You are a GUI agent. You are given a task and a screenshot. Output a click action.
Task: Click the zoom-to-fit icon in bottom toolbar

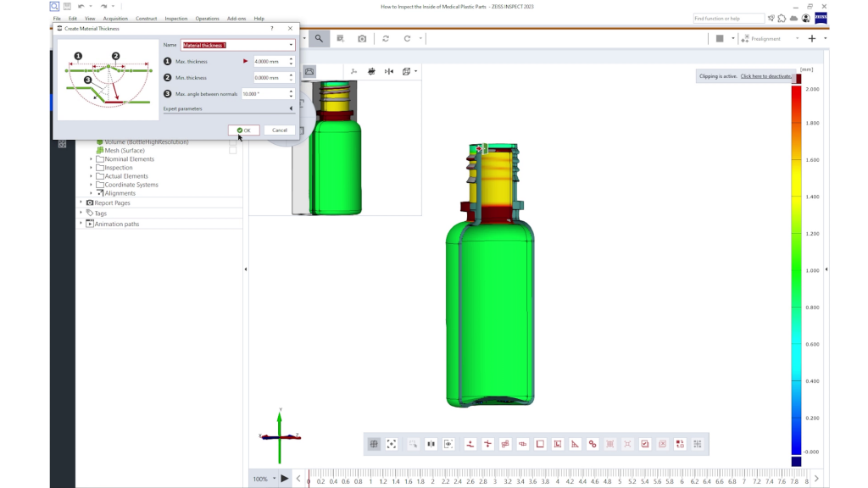point(392,444)
